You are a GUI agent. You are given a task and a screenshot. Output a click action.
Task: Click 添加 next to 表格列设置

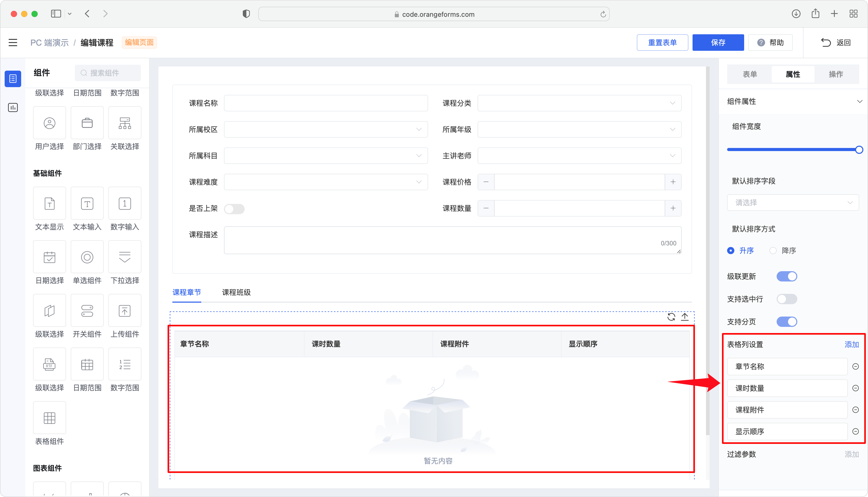click(x=851, y=345)
